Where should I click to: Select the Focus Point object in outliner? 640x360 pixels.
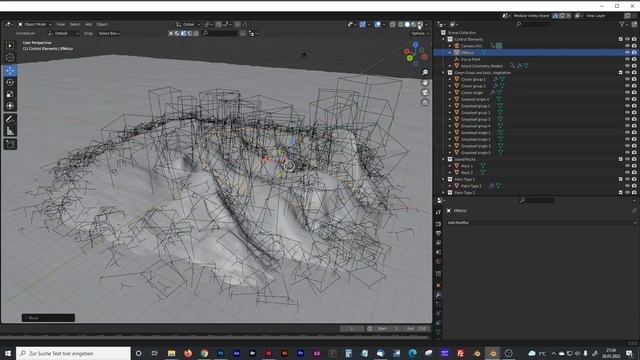tap(471, 59)
